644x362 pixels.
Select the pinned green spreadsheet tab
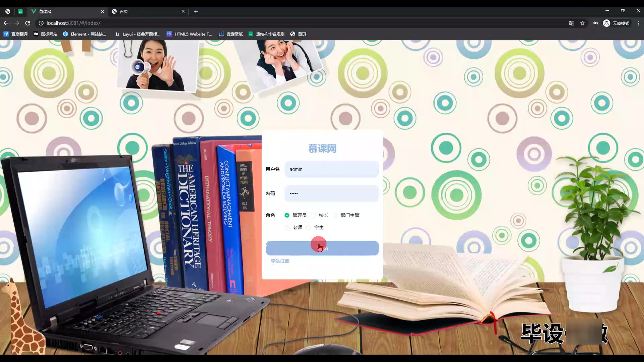[20, 11]
